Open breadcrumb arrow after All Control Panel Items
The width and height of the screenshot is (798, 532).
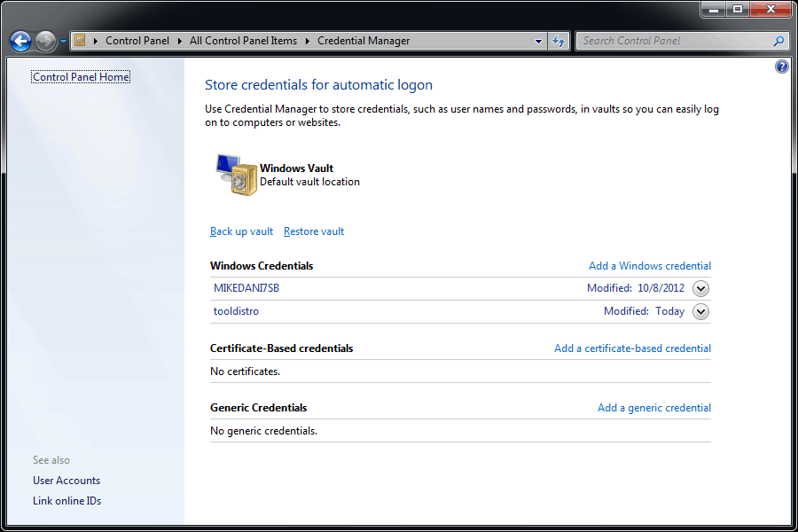pyautogui.click(x=308, y=41)
